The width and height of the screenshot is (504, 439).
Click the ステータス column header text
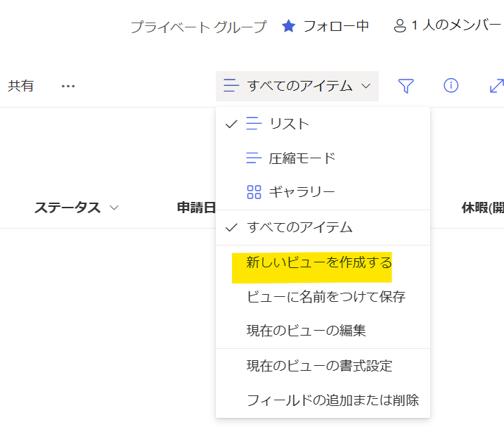coord(67,208)
